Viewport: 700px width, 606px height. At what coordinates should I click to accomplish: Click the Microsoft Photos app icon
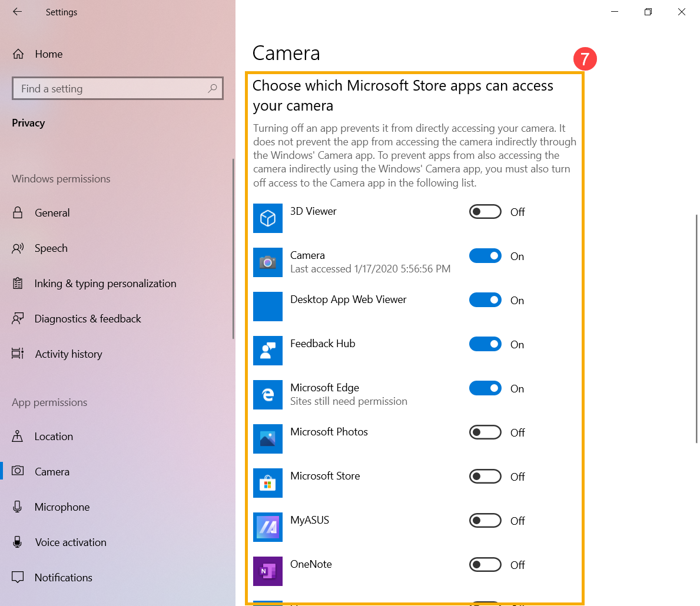click(268, 439)
